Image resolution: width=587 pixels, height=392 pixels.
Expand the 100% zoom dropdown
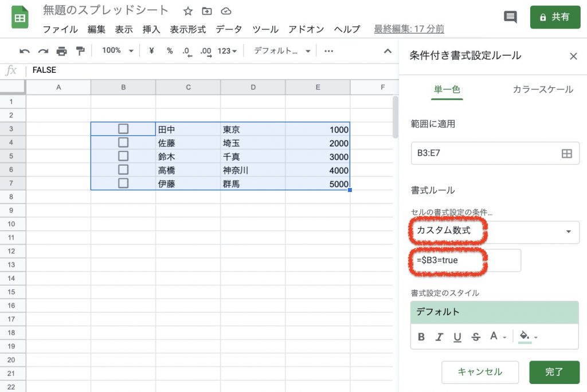click(117, 51)
